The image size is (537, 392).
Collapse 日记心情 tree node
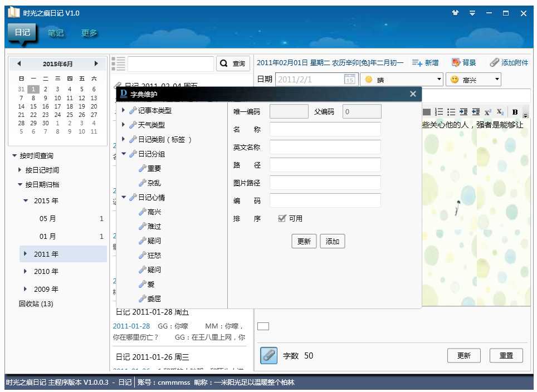[x=124, y=197]
